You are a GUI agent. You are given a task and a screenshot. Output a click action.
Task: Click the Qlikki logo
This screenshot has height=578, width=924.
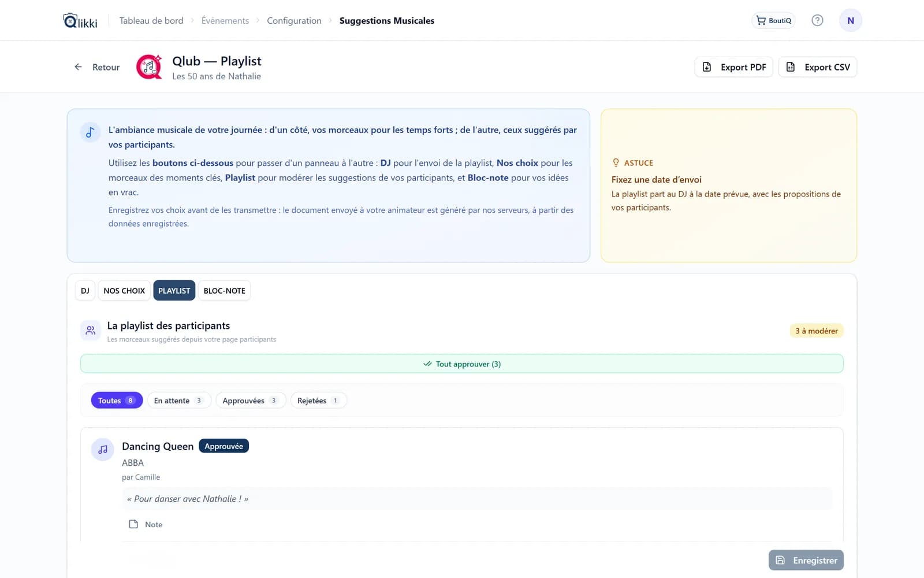point(80,21)
